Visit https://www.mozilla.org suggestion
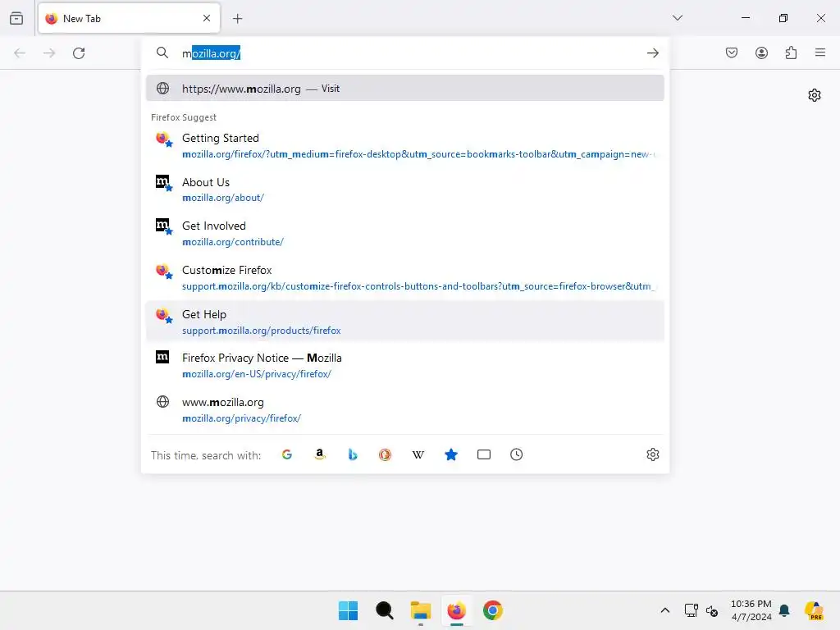The width and height of the screenshot is (840, 630). click(405, 89)
